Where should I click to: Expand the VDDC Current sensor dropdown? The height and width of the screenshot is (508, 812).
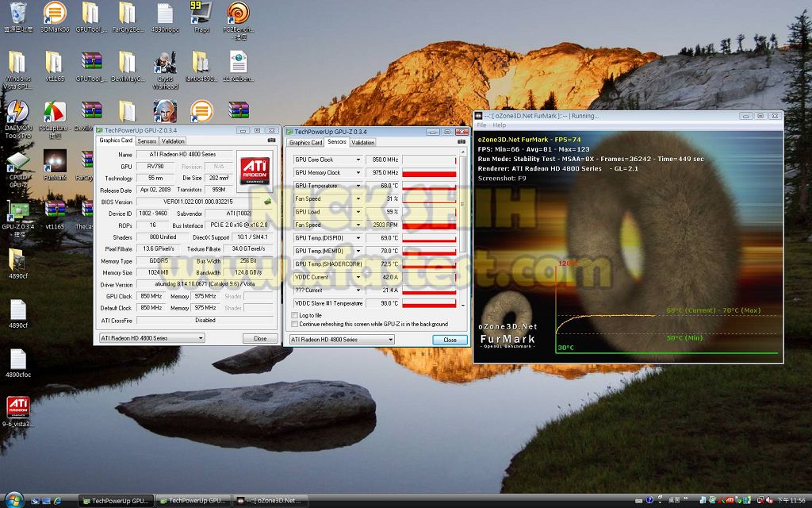click(x=358, y=277)
